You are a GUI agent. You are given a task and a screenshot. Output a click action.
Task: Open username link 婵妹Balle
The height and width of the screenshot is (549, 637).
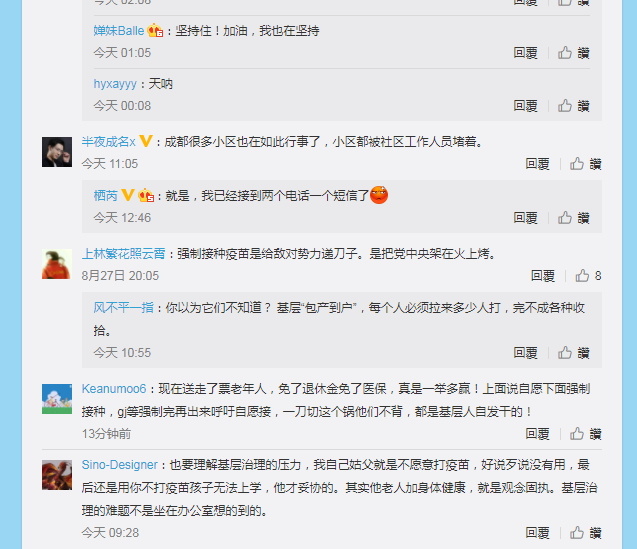pyautogui.click(x=119, y=31)
